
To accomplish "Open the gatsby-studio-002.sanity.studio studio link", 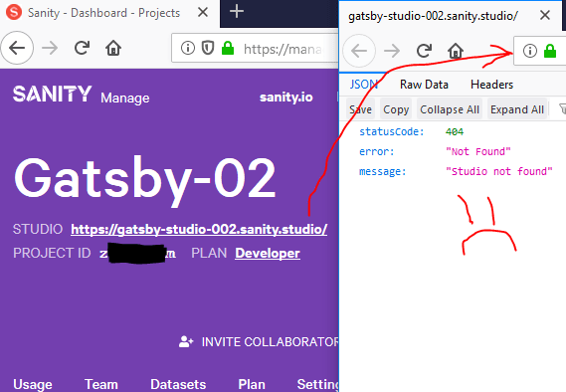I will (199, 229).
